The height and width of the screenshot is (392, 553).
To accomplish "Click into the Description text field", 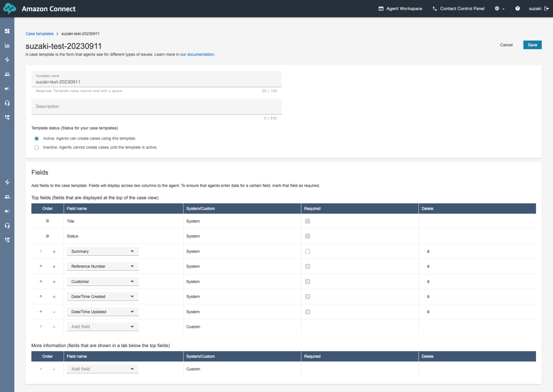I will (x=156, y=106).
